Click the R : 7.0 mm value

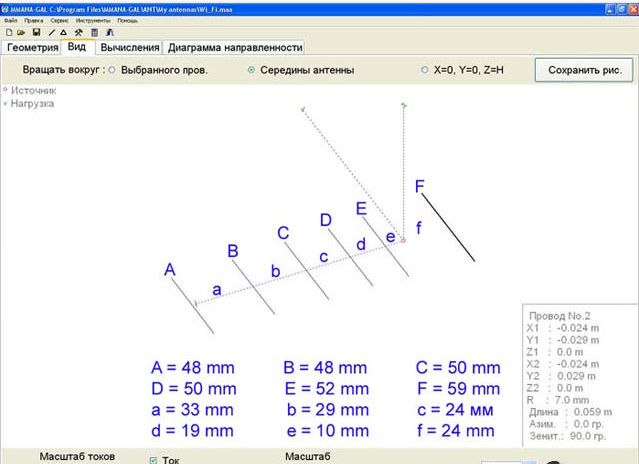pos(558,400)
